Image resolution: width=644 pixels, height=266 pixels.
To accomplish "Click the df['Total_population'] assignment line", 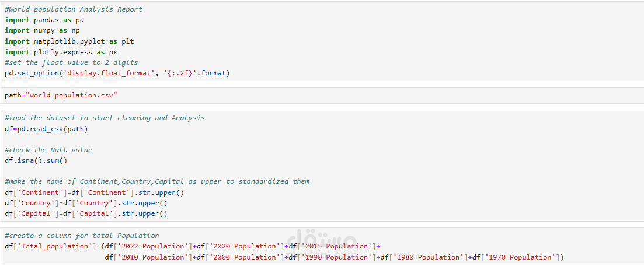I will coord(193,246).
